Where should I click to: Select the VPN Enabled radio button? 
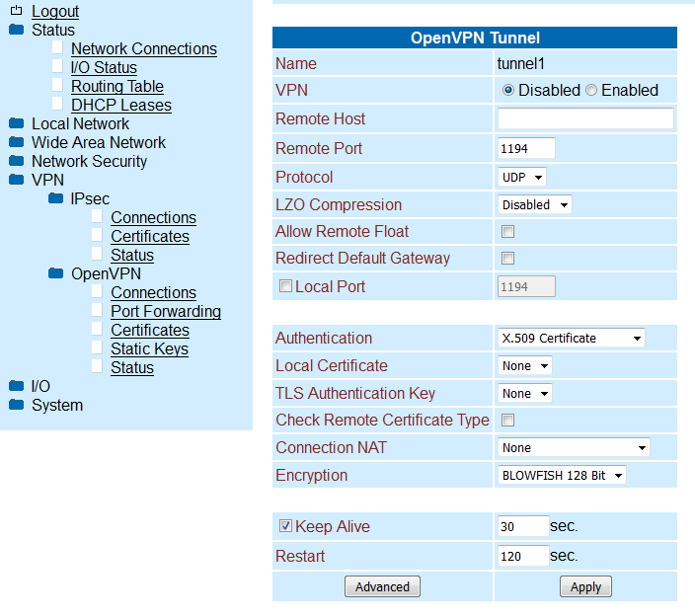pyautogui.click(x=591, y=91)
